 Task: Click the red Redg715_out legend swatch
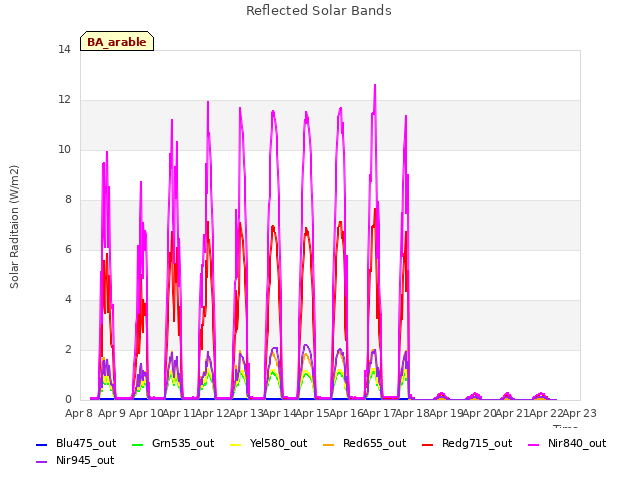[x=427, y=445]
